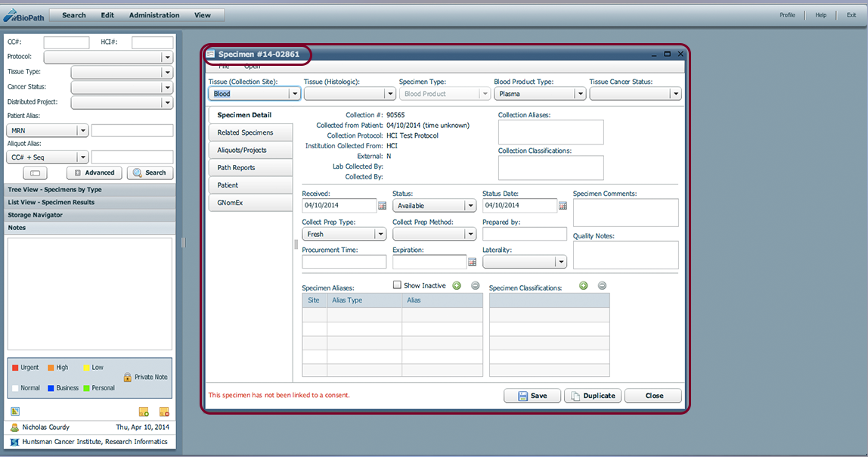
Task: Expand the Laterality dropdown
Action: [x=561, y=262]
